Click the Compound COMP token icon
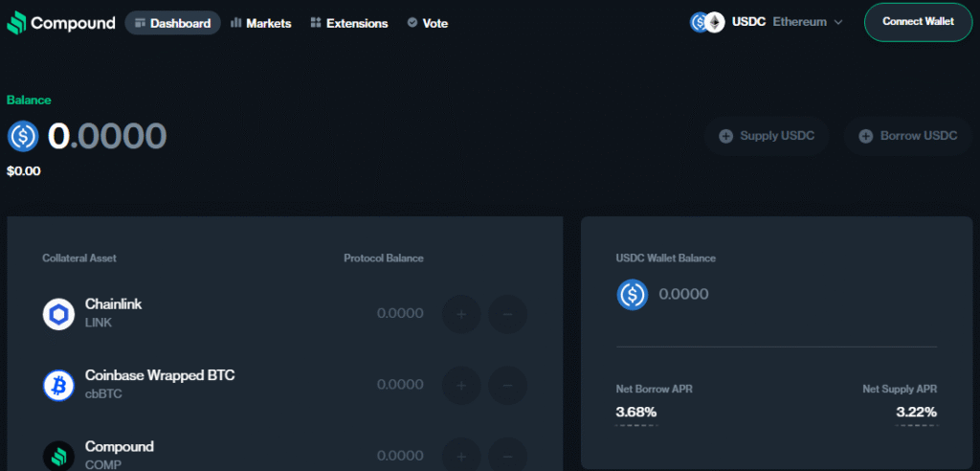Viewport: 980px width, 471px height. tap(58, 456)
